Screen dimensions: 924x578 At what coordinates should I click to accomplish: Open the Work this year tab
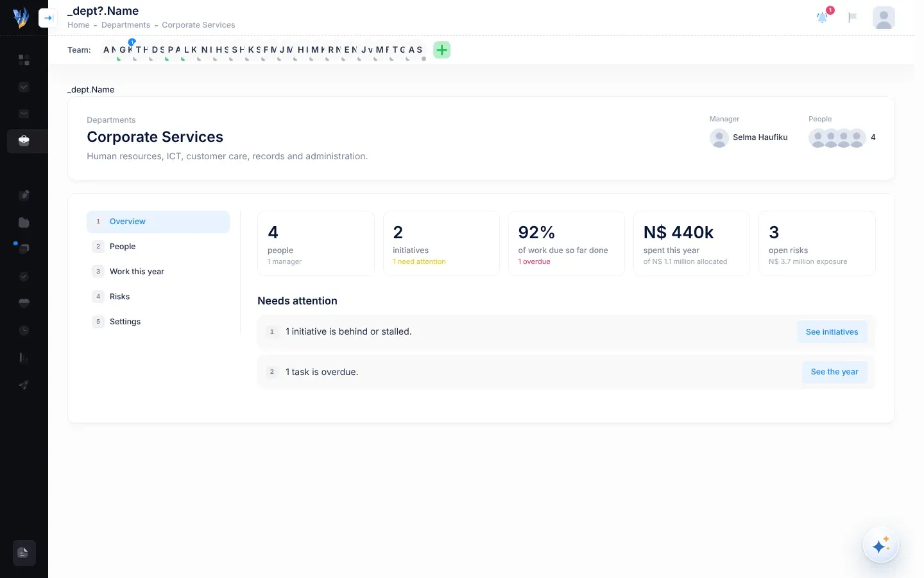158,272
